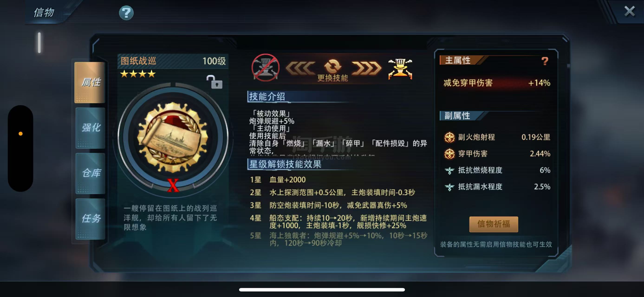Open main attribute orange question mark
Viewport: 644px width, 297px height.
(x=545, y=61)
